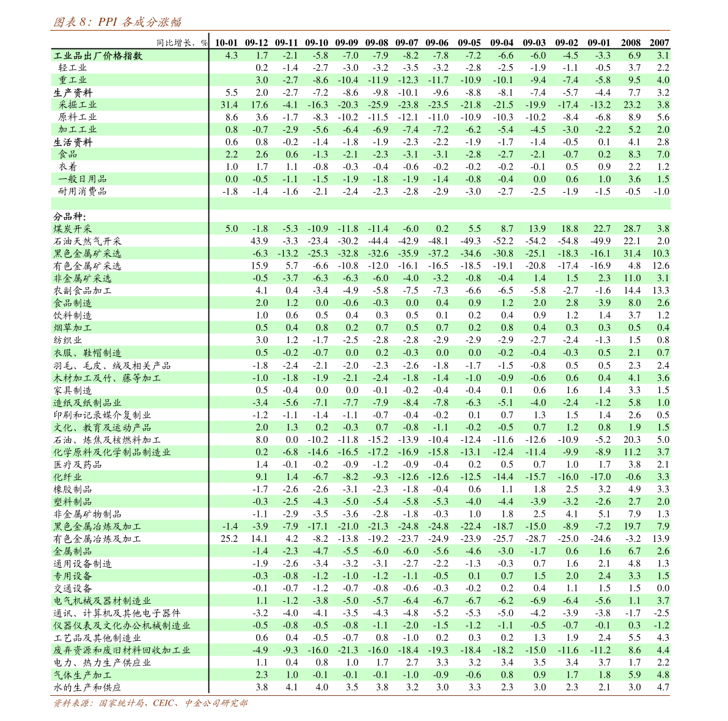The image size is (728, 721).
Task: Click the 工业品出厂价格指数 row label
Action: point(98,56)
